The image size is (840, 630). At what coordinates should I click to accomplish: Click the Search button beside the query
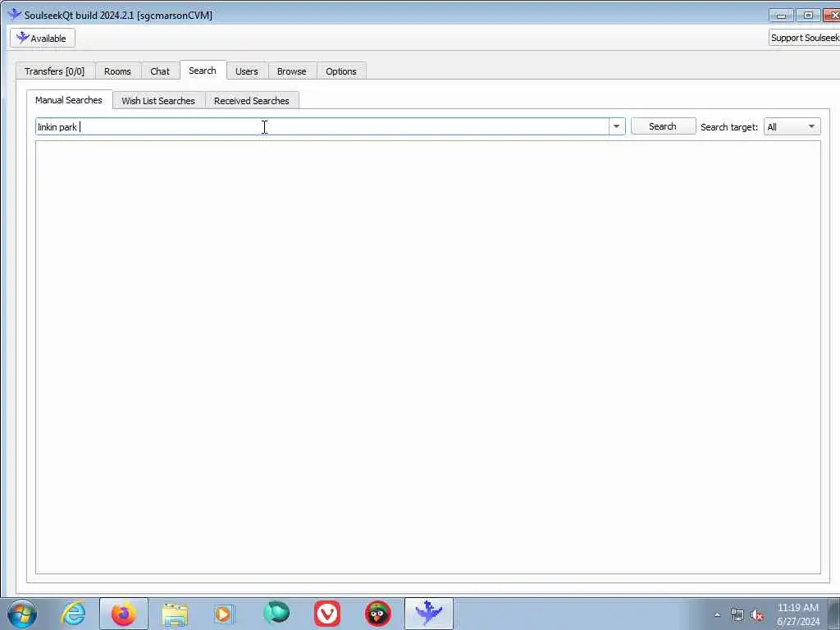(663, 126)
